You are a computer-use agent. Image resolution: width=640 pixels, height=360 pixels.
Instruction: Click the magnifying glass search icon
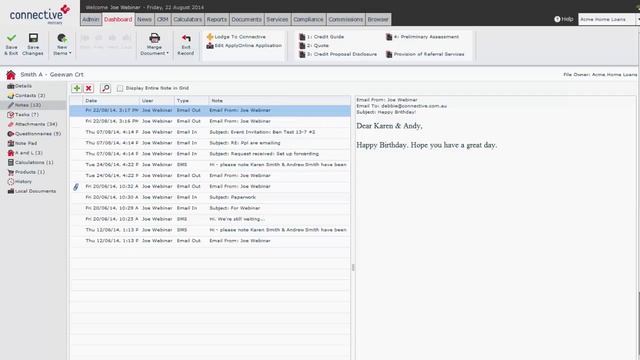[x=105, y=88]
